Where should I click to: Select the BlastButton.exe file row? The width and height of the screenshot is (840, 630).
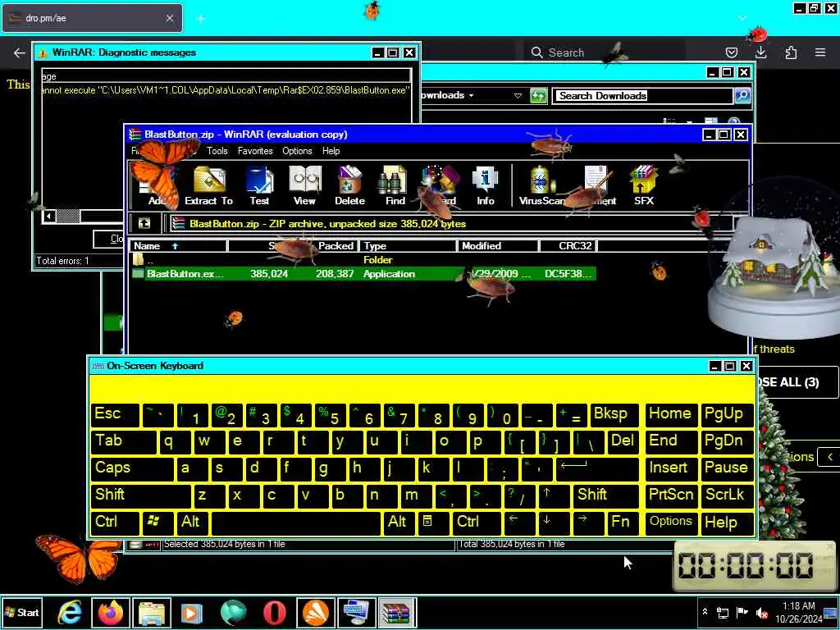pos(363,274)
